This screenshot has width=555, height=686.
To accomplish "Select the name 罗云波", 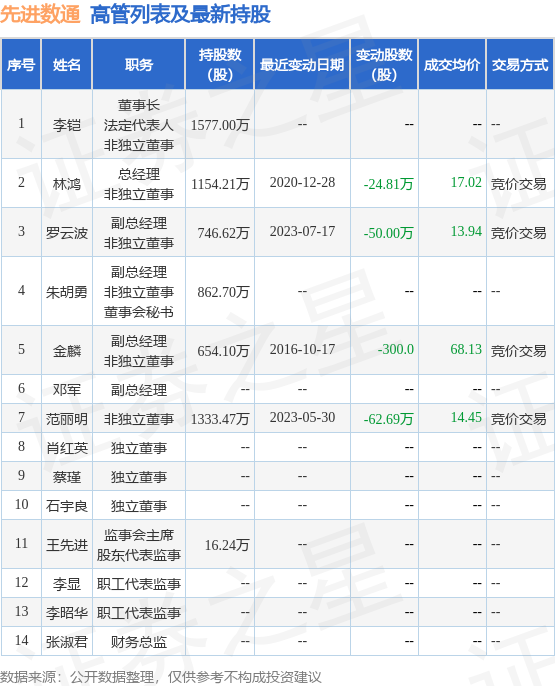I will 67,233.
